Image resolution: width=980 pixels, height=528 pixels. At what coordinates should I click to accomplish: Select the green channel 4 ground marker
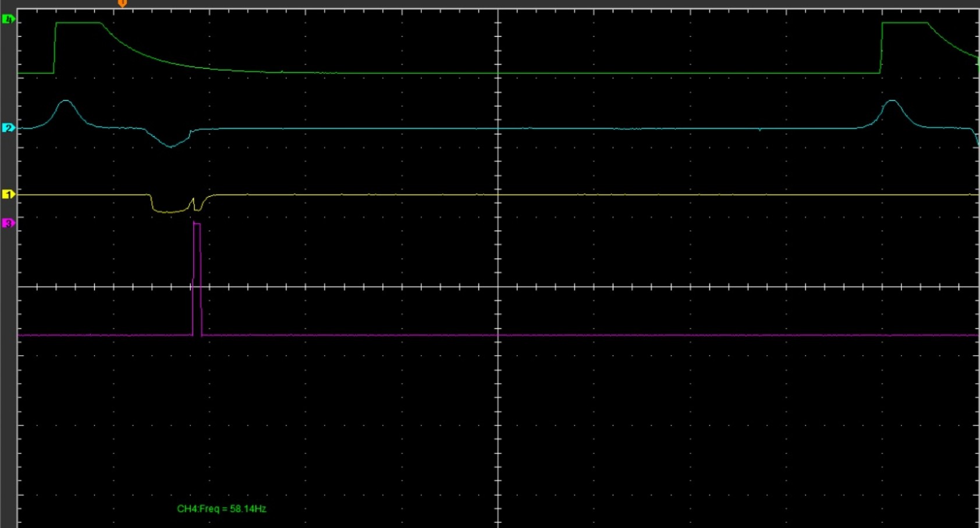click(x=8, y=20)
